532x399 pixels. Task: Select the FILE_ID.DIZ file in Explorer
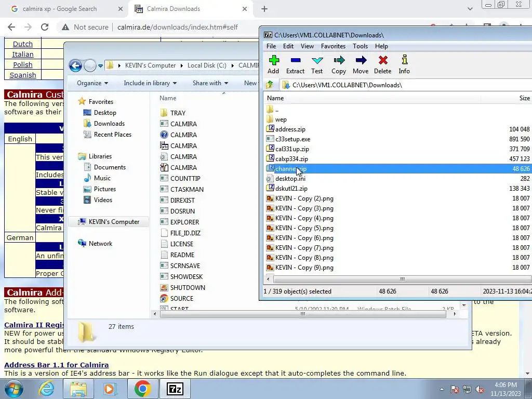(185, 233)
